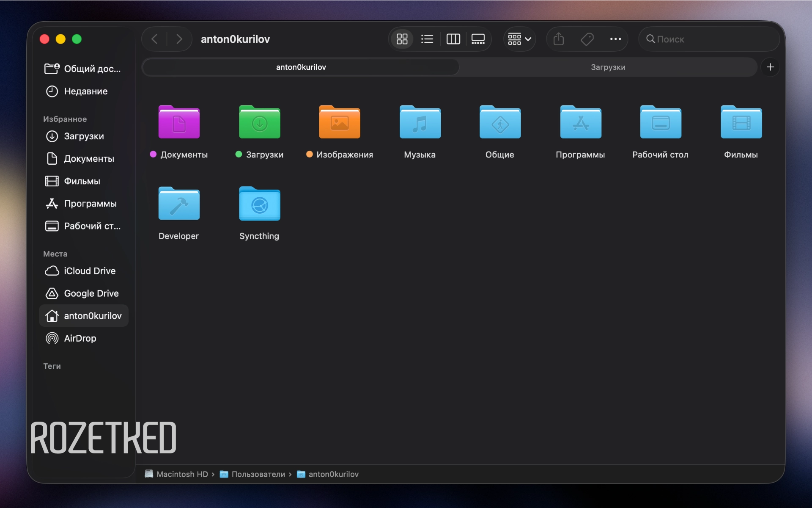This screenshot has width=812, height=508.
Task: Select the Syncthing folder icon
Action: click(x=259, y=204)
